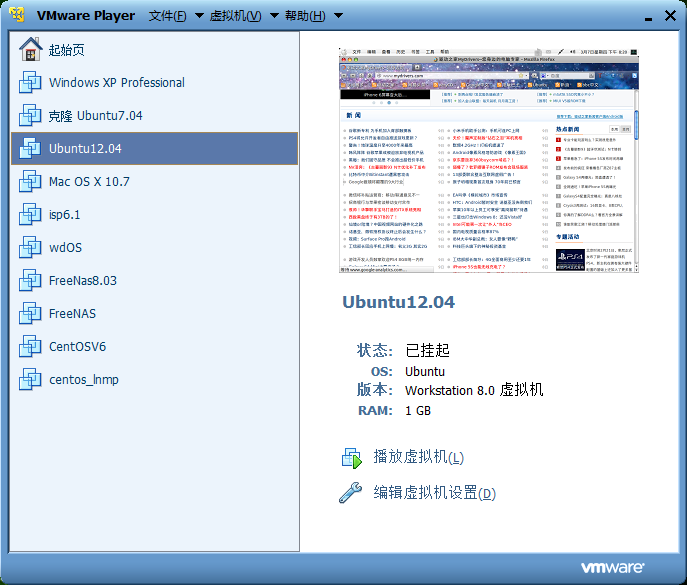Screen dimensions: 687x585
Task: Click the CentOSV6 VM icon
Action: (30, 346)
